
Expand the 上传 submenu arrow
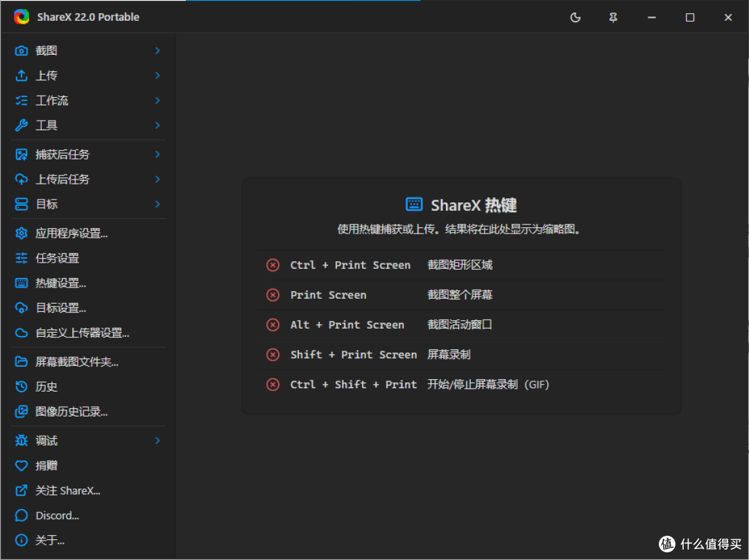157,76
